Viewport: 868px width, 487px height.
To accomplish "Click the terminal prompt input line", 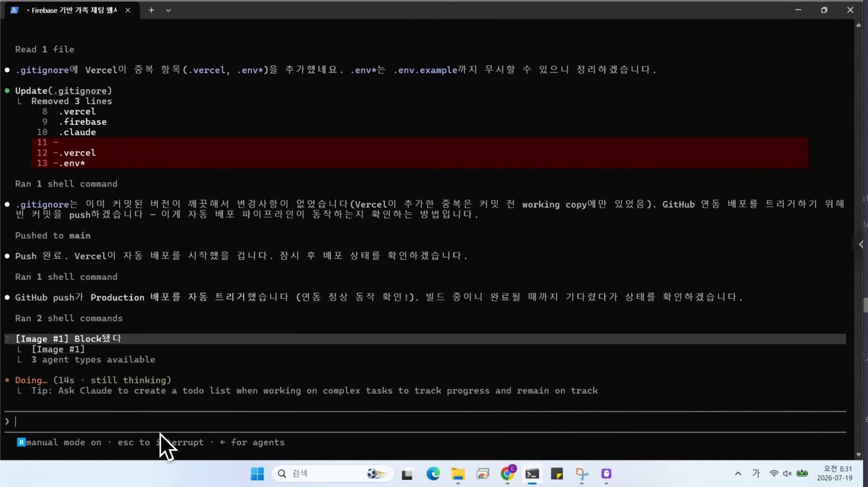I will tap(425, 421).
